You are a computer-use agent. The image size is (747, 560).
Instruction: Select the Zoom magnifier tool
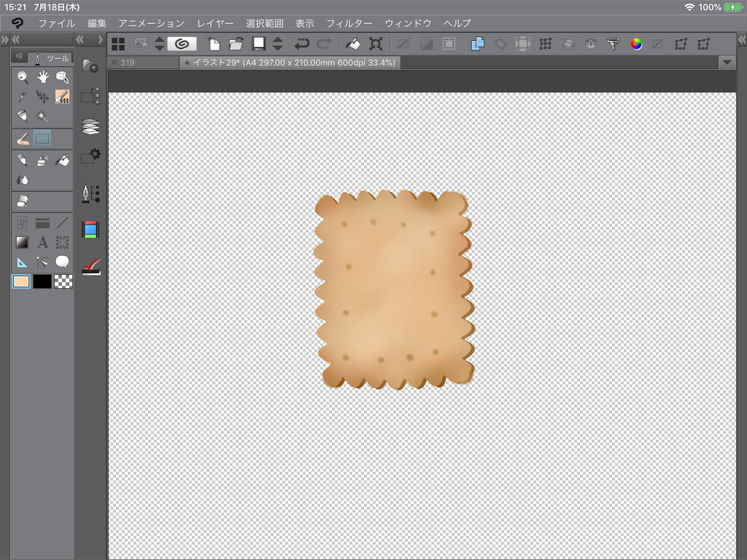click(x=23, y=77)
